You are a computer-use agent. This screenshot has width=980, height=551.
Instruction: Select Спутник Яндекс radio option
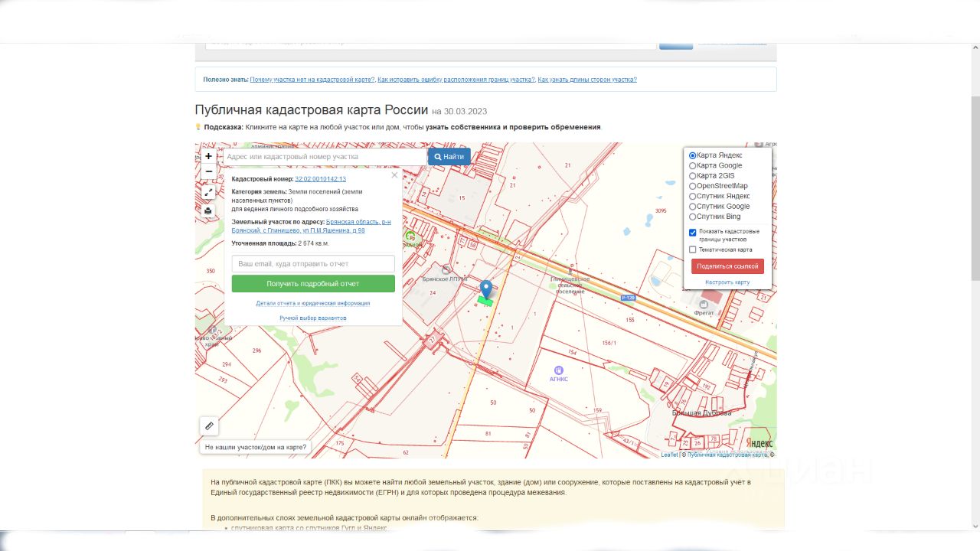(693, 196)
